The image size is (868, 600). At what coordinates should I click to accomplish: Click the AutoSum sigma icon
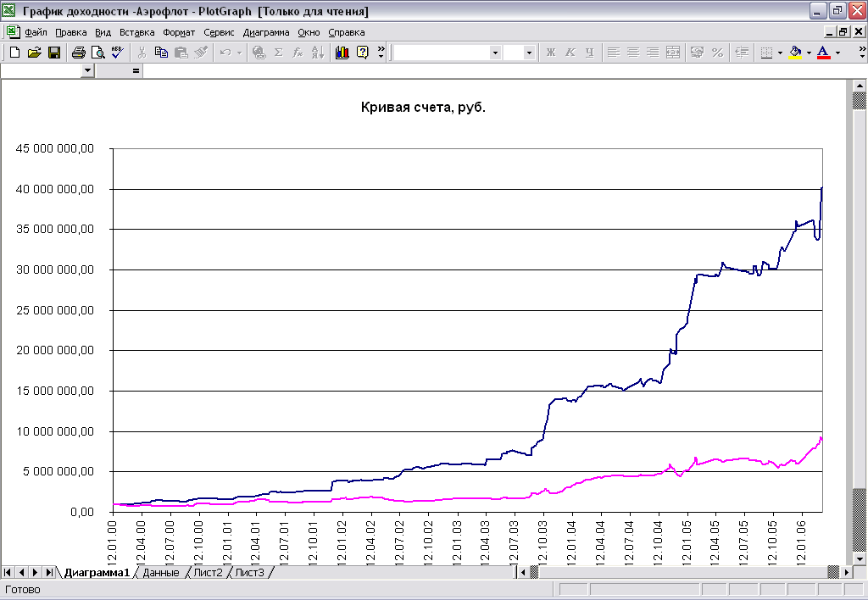pyautogui.click(x=278, y=53)
